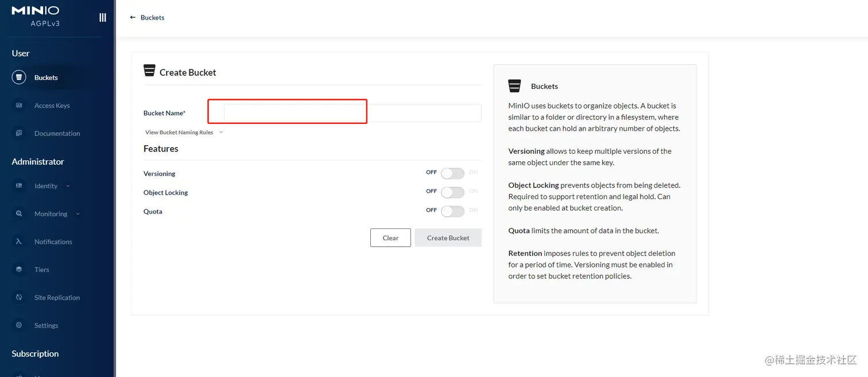
Task: Click the Documentation icon in sidebar
Action: pos(19,133)
